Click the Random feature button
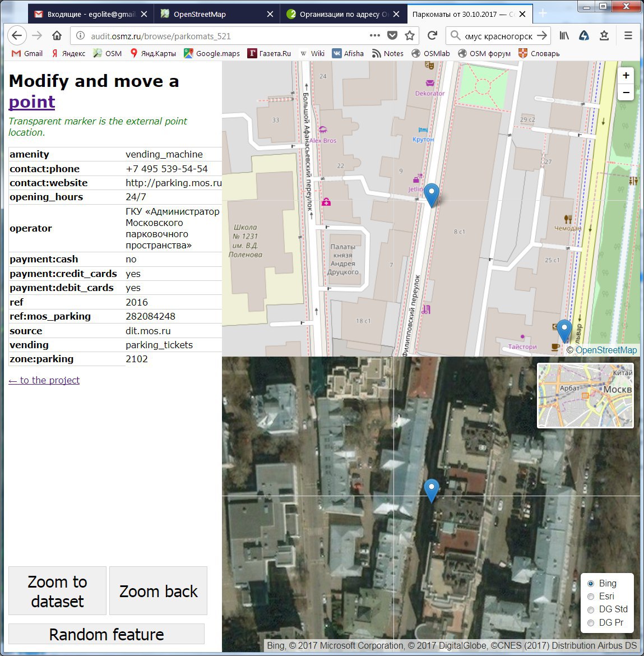Image resolution: width=644 pixels, height=656 pixels. (x=106, y=634)
